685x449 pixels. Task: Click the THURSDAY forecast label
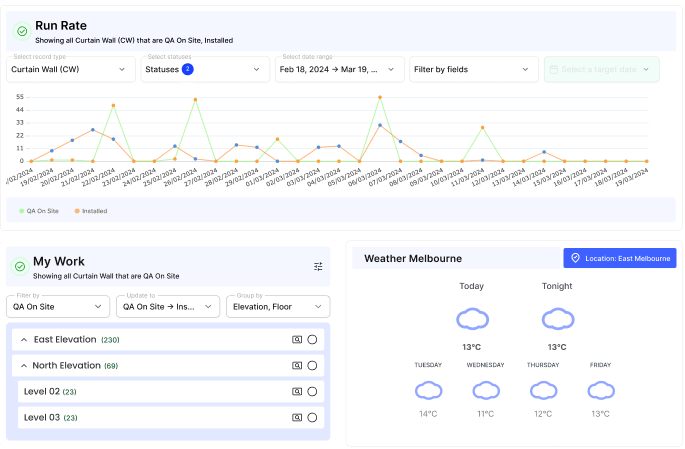pos(543,365)
